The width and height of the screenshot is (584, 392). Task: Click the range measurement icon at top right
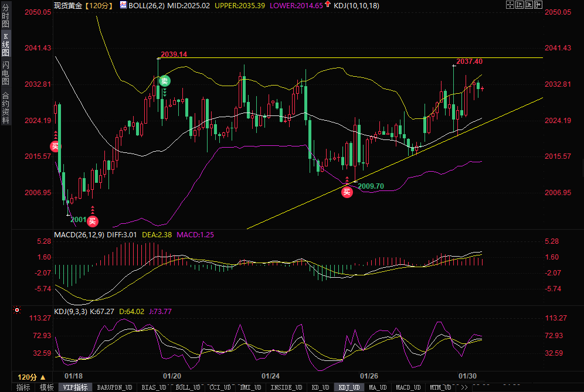click(519, 5)
